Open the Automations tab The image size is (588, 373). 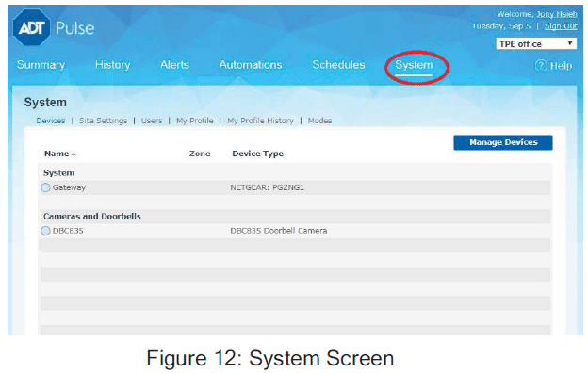pyautogui.click(x=251, y=65)
